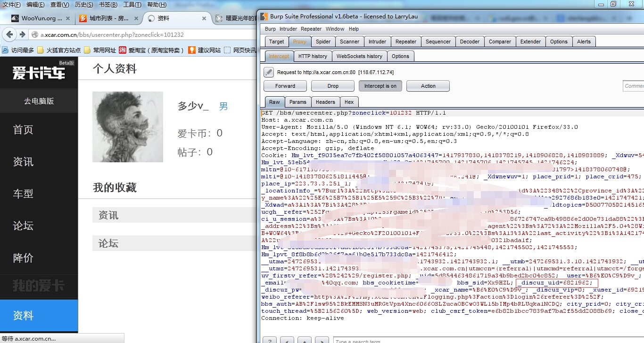Open the 爱淘宝 bookmark

coord(151,50)
